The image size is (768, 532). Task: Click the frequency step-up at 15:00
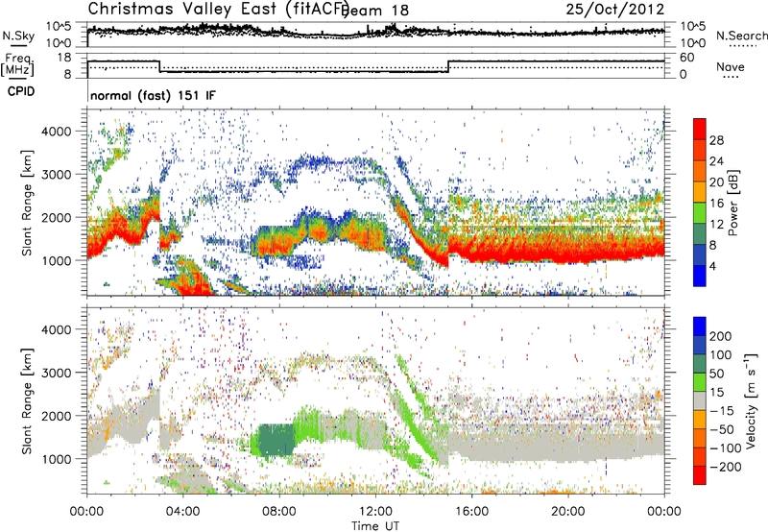point(448,66)
